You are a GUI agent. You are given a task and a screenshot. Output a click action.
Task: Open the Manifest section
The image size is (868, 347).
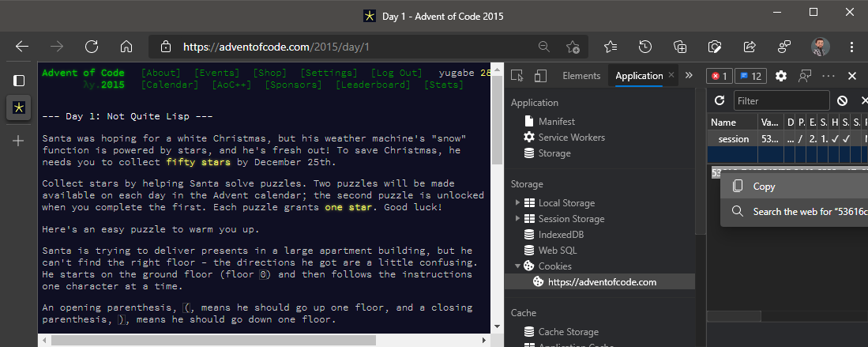click(x=556, y=122)
